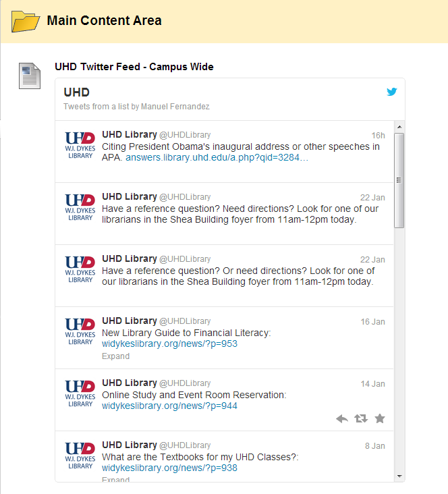Click UHD Library name on the Room Reservation tweet
Screen dimensions: 448x494
point(129,383)
